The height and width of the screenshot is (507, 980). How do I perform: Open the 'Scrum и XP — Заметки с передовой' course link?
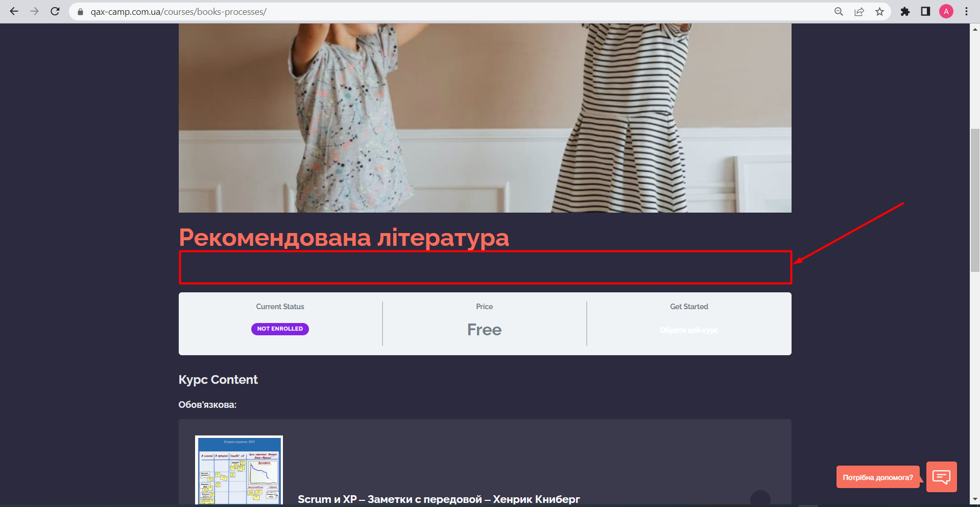pos(438,499)
